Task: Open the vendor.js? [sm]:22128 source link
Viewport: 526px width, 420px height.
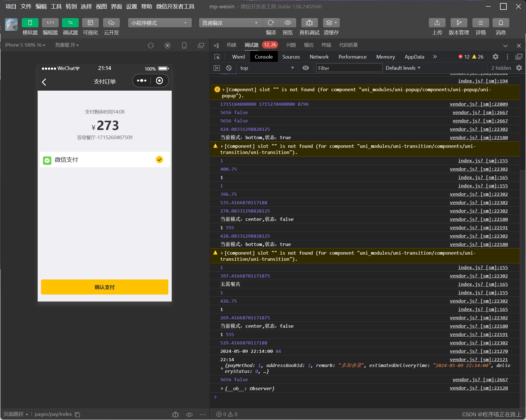Action: pyautogui.click(x=479, y=388)
